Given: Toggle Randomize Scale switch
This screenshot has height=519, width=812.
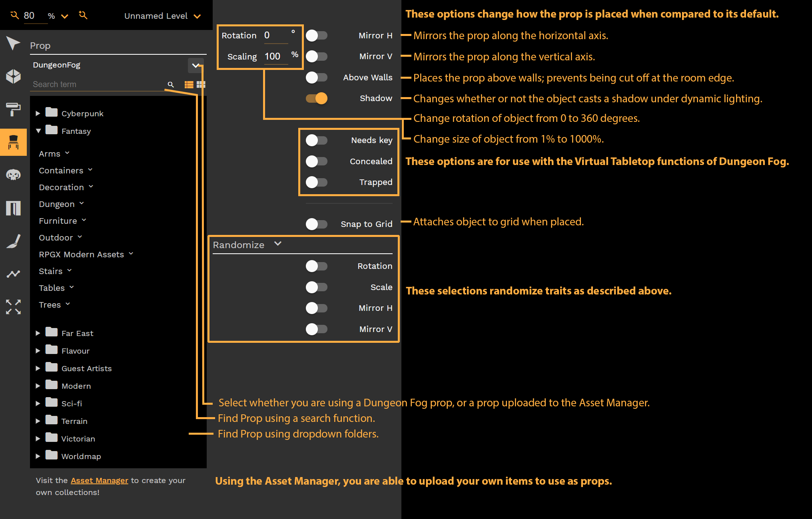Looking at the screenshot, I should click(316, 287).
